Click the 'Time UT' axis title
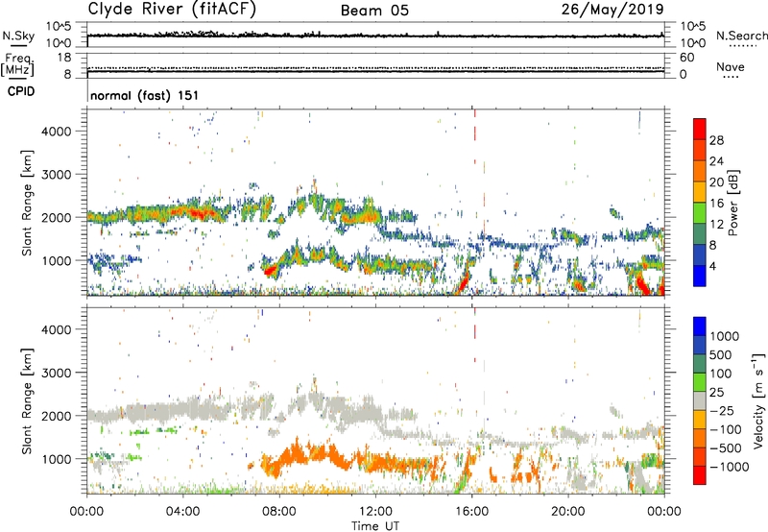The width and height of the screenshot is (768, 532). (375, 526)
